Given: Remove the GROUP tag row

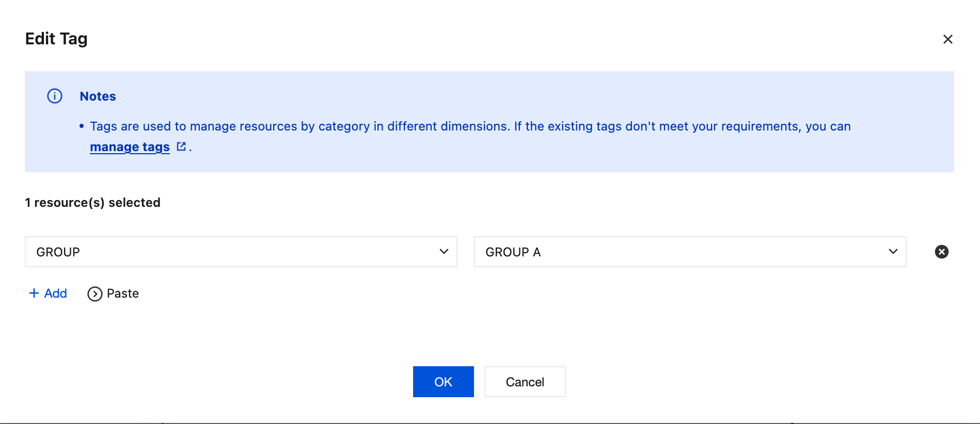Looking at the screenshot, I should tap(941, 252).
